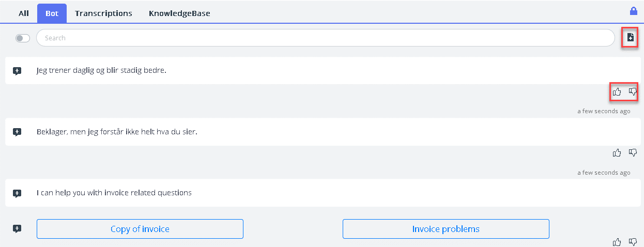Open the Transcriptions tab

[x=103, y=13]
